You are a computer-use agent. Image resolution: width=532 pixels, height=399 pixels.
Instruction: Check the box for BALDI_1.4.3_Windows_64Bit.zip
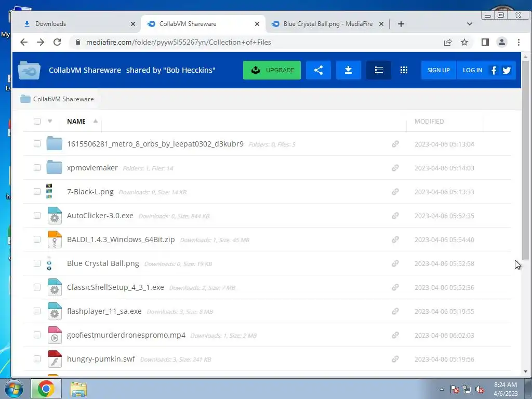point(37,240)
